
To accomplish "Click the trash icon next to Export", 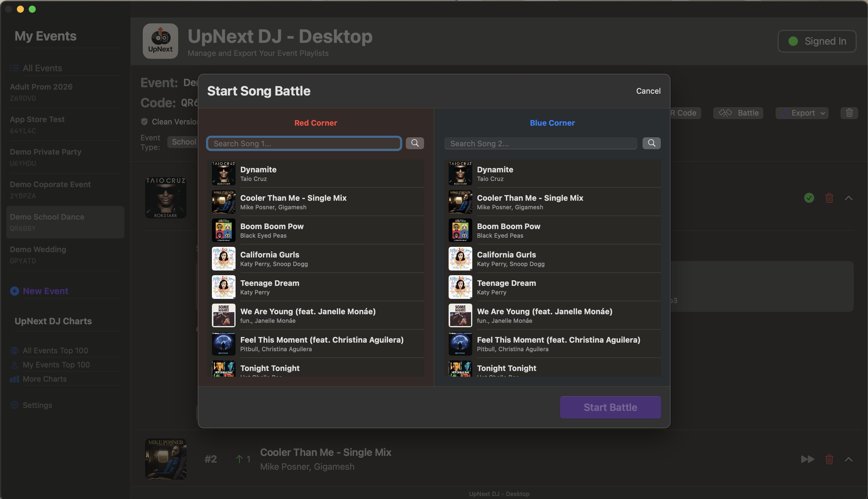I will pyautogui.click(x=849, y=113).
